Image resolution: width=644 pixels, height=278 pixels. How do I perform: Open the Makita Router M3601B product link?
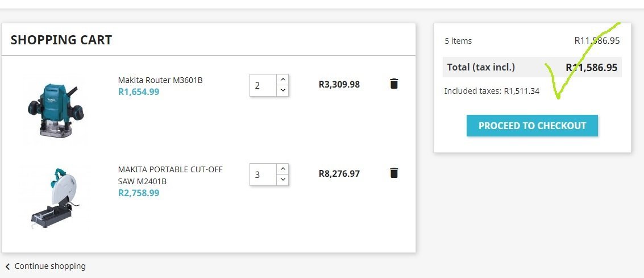click(160, 80)
